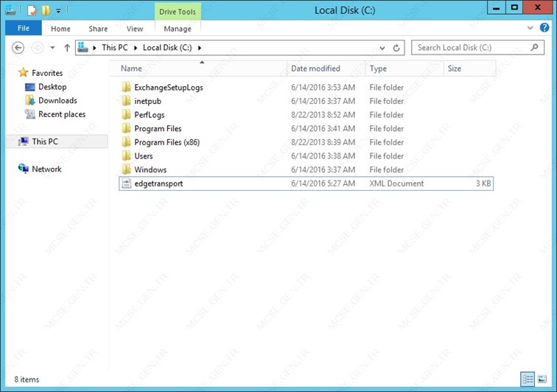The width and height of the screenshot is (557, 392).
Task: Click the Properties quick access toolbar icon
Action: (32, 10)
